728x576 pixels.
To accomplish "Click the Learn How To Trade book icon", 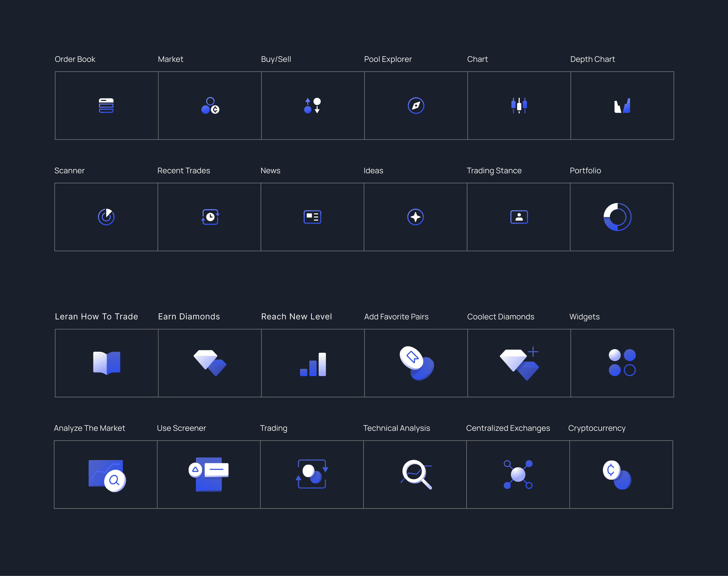I will click(x=107, y=363).
